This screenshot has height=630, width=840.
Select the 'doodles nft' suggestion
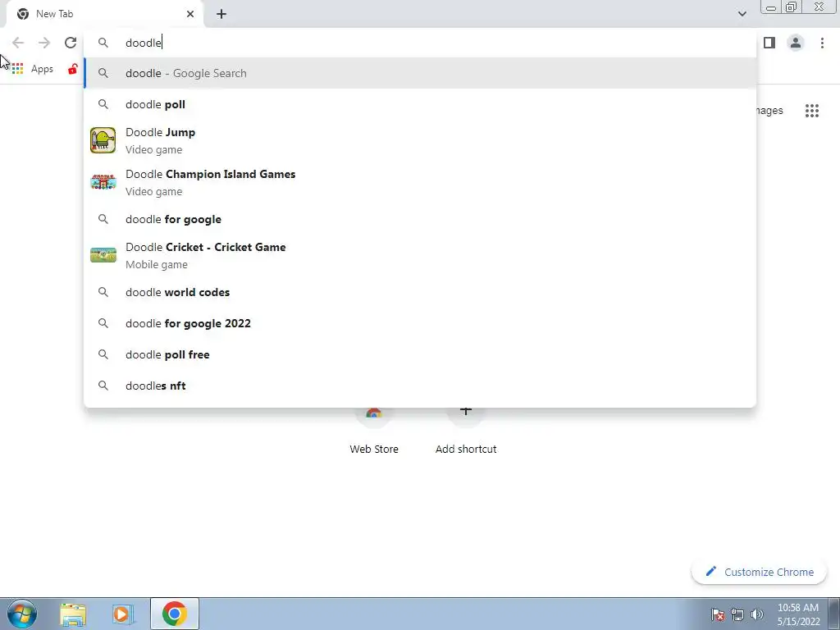click(420, 386)
